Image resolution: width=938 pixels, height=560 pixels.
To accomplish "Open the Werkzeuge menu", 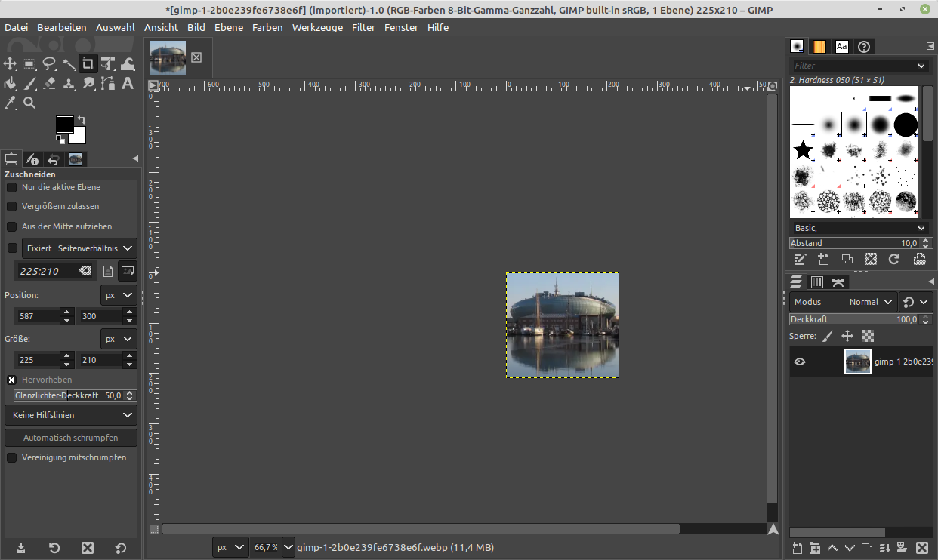I will pyautogui.click(x=317, y=27).
